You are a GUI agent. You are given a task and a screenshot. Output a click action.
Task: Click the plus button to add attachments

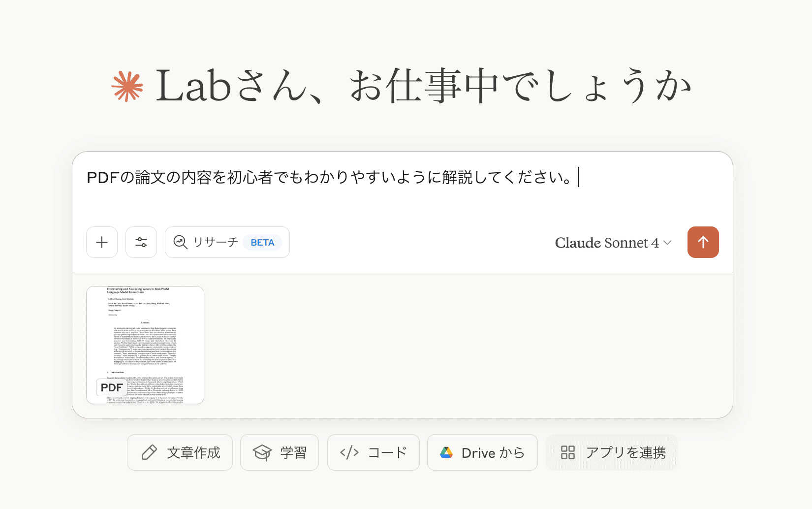point(102,242)
